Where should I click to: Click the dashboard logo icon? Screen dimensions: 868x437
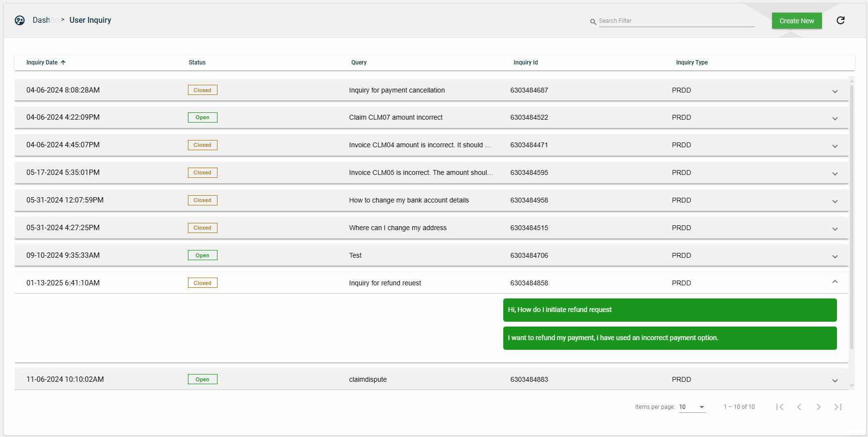20,20
